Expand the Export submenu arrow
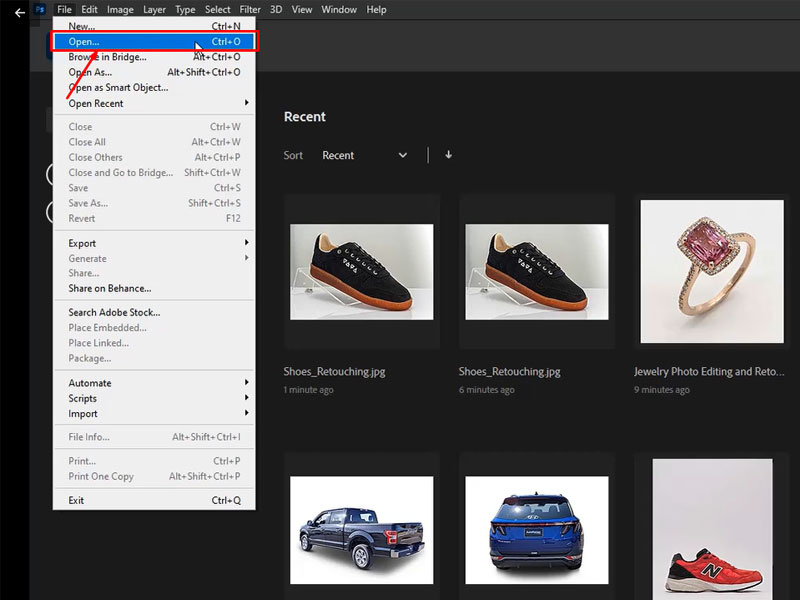800x600 pixels. point(246,243)
